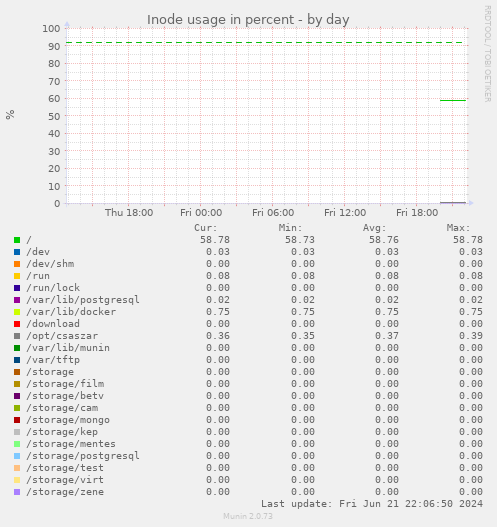Viewport: 497px width, 527px height.
Task: Select the /var/lib/postgresql legend label
Action: click(x=83, y=300)
